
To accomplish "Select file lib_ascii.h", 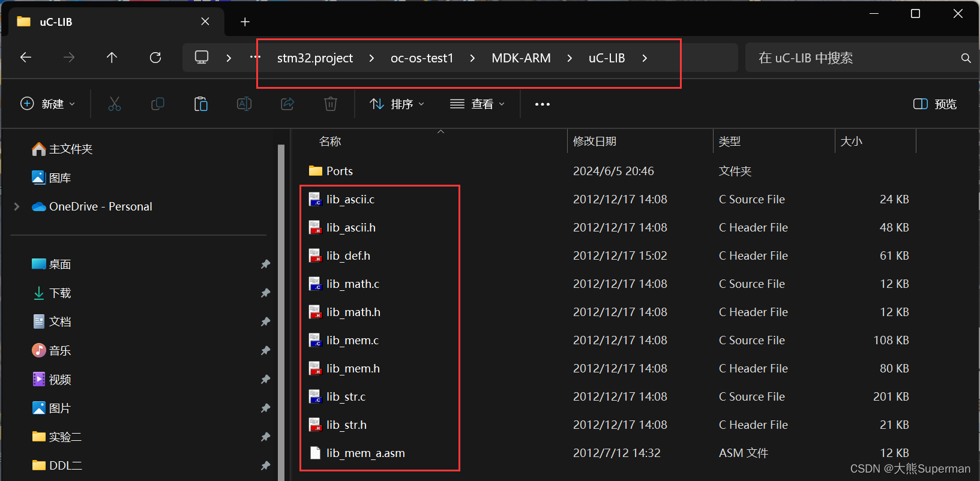I will coord(351,227).
